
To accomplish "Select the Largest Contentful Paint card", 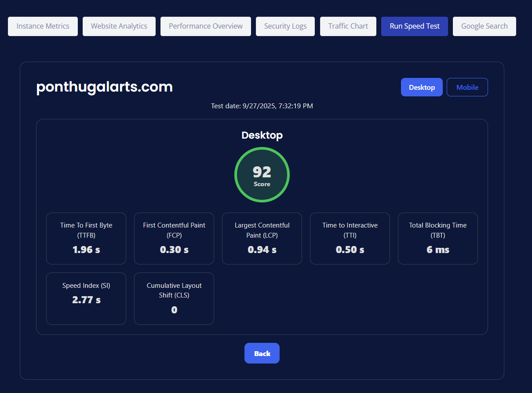I will coord(262,239).
